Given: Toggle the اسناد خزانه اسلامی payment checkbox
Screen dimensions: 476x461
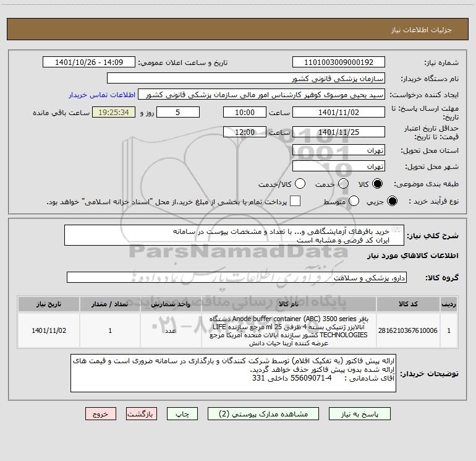Looking at the screenshot, I should 295,201.
